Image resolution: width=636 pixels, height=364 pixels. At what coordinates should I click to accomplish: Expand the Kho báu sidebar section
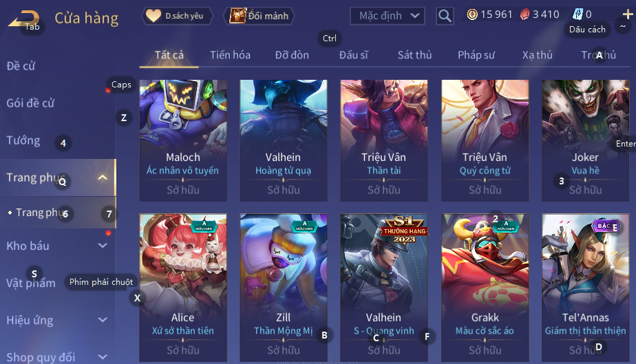click(103, 246)
